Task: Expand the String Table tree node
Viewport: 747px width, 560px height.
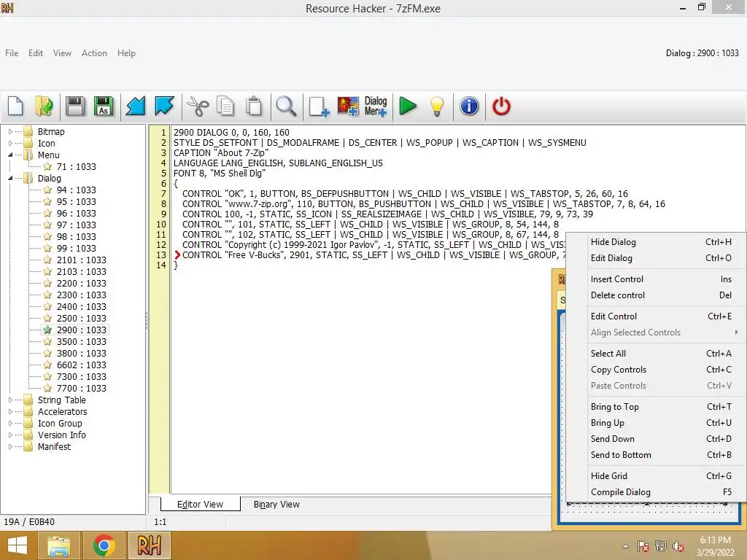Action: [x=10, y=400]
